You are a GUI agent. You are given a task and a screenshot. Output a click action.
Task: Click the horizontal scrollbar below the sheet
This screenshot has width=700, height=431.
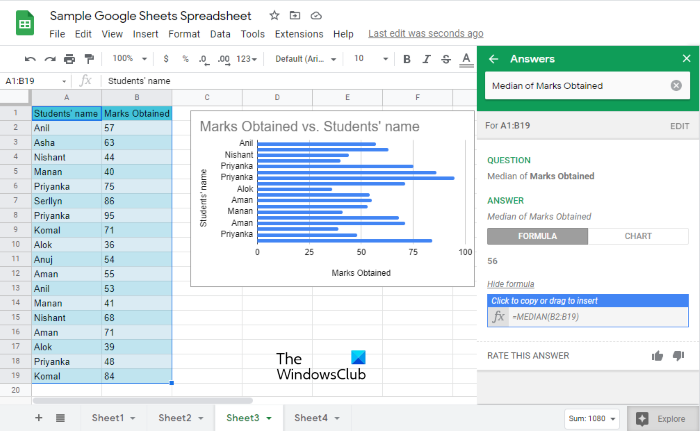[143, 401]
